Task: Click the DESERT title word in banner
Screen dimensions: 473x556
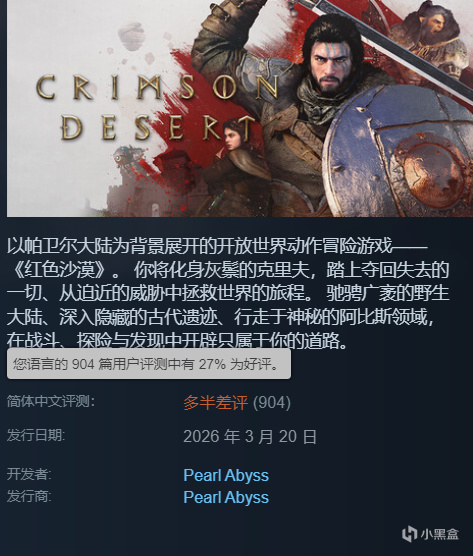Action: 157,128
